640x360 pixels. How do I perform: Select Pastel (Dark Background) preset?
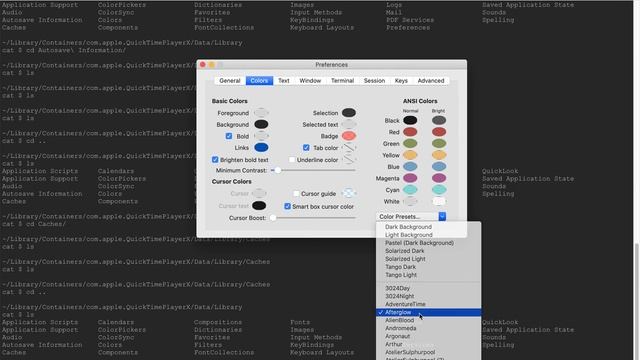pyautogui.click(x=429, y=243)
